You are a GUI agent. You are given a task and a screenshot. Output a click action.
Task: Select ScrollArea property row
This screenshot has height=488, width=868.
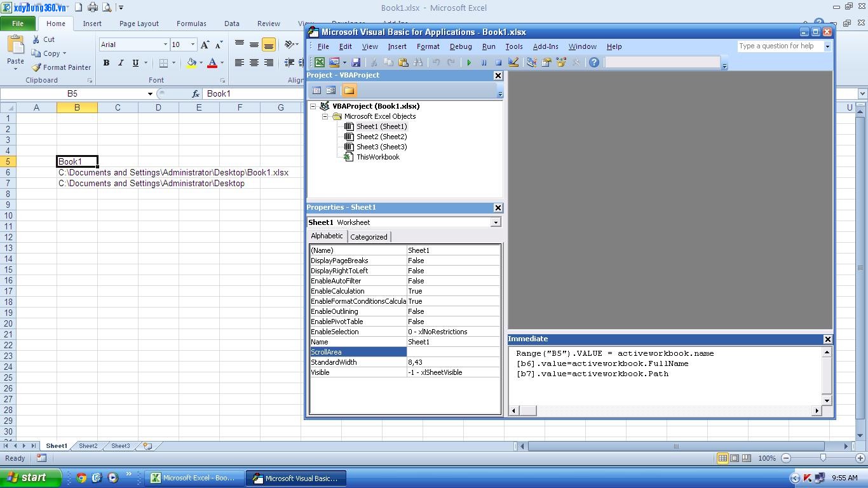click(405, 352)
